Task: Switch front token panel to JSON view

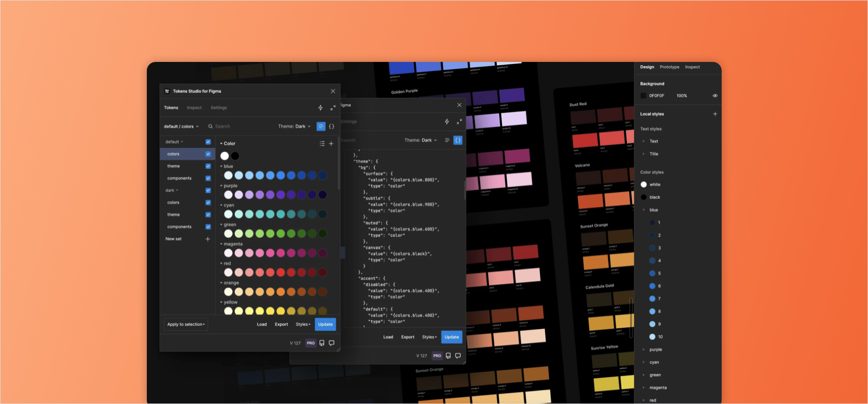Action: [x=331, y=127]
